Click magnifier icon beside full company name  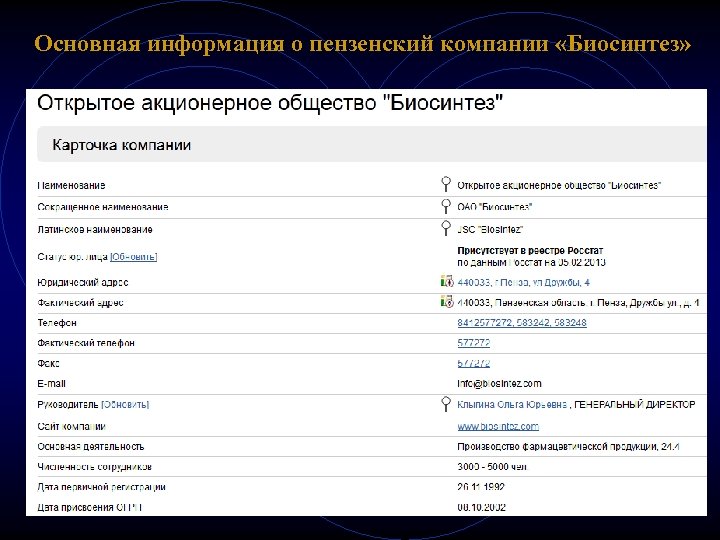pos(445,184)
